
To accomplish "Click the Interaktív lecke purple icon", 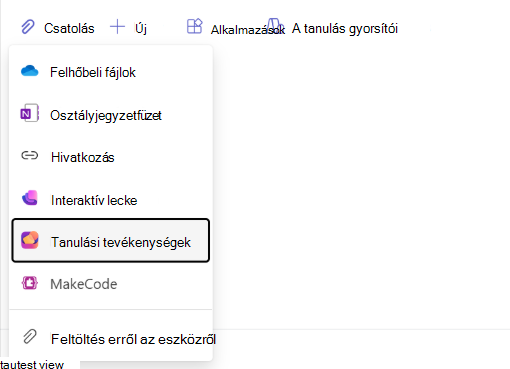I will point(30,198).
